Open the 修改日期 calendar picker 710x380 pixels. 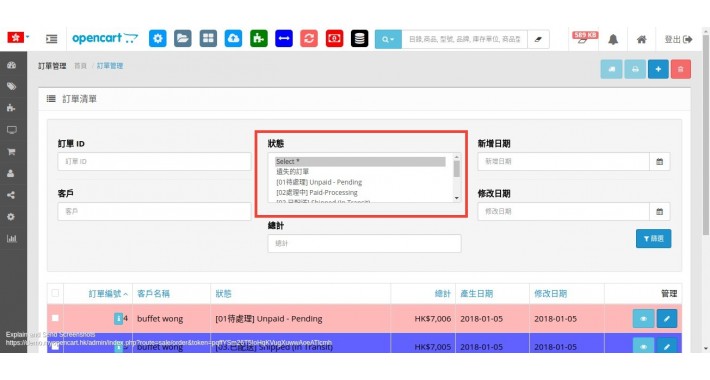[x=660, y=212]
